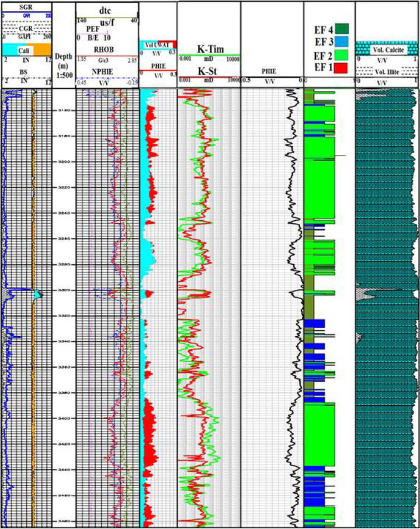The image size is (420, 529).
Task: Click the EF 4 dark green legend swatch
Action: coord(342,27)
